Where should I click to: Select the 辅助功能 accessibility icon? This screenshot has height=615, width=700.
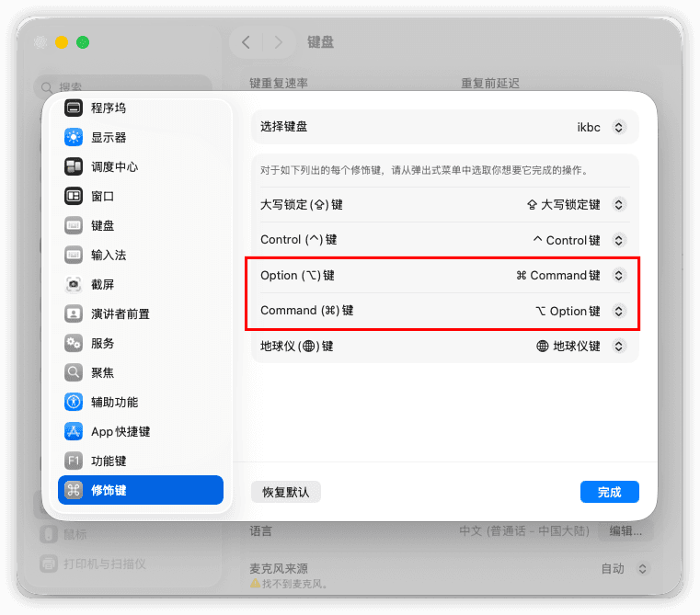point(74,402)
